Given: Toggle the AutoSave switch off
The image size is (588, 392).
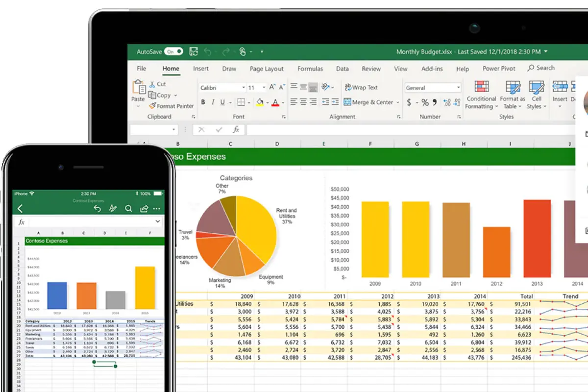Looking at the screenshot, I should coord(173,51).
